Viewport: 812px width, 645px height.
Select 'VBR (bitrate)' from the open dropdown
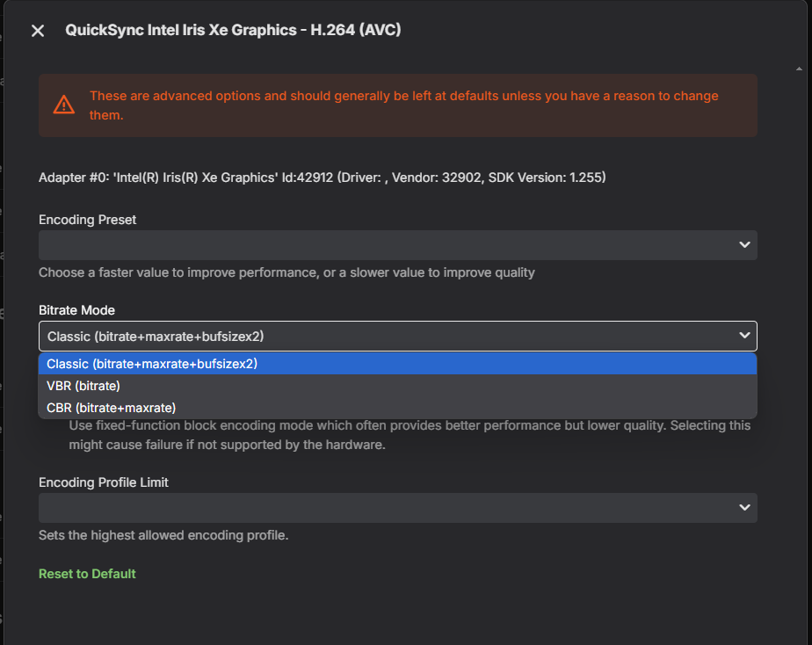coord(83,385)
